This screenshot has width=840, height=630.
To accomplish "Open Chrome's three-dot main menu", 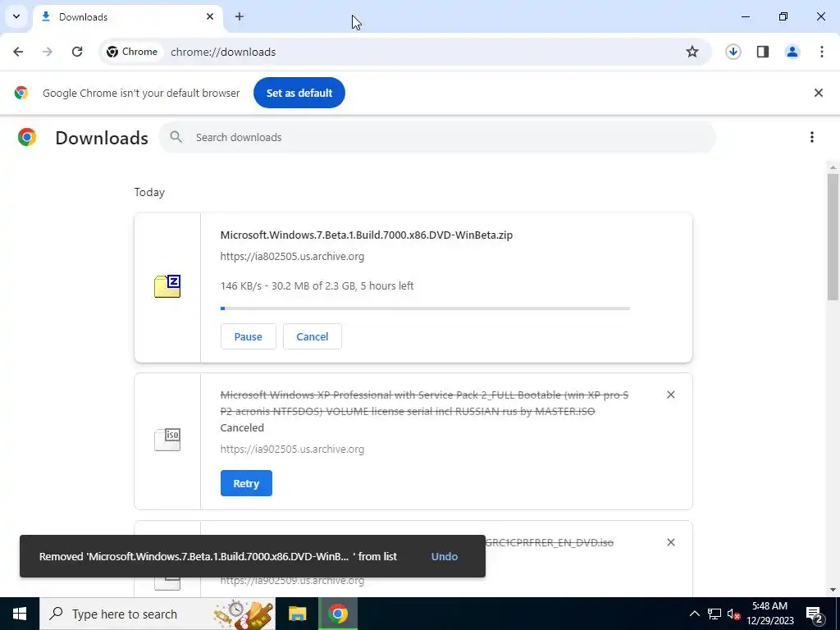I will click(822, 52).
